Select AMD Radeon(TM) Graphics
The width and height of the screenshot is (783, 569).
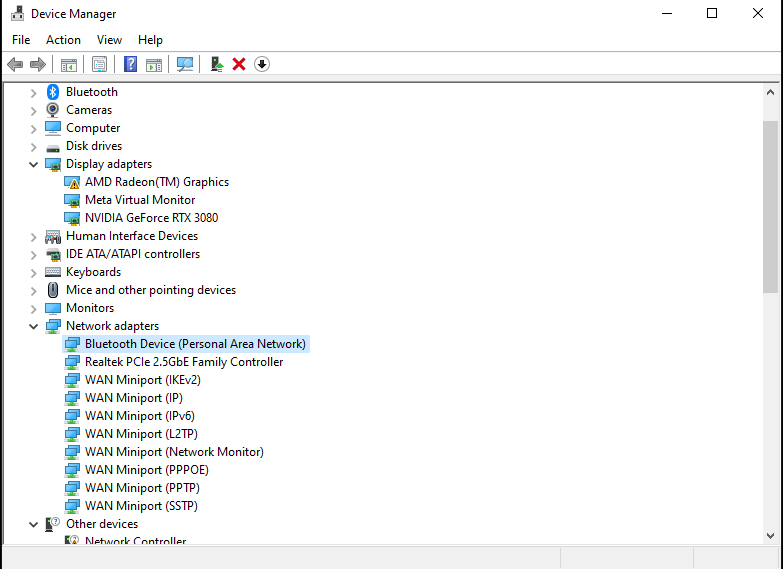(x=157, y=182)
